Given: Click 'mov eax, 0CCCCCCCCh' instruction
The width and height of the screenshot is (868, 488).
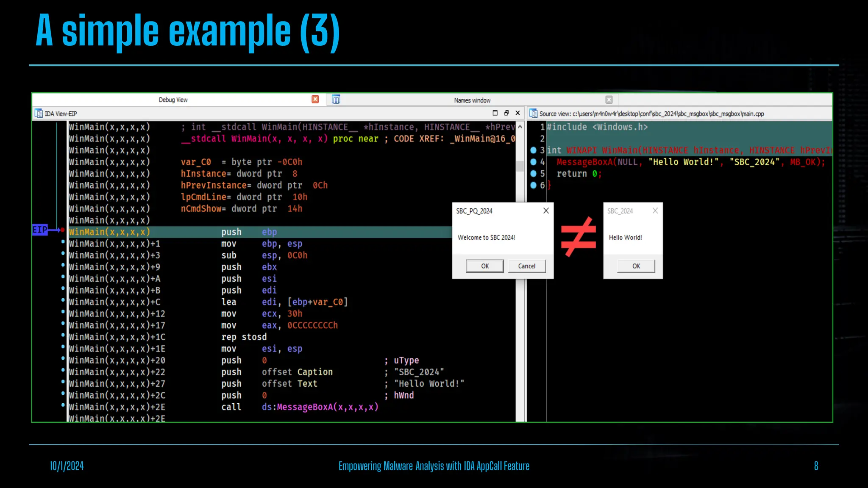Looking at the screenshot, I should 279,325.
